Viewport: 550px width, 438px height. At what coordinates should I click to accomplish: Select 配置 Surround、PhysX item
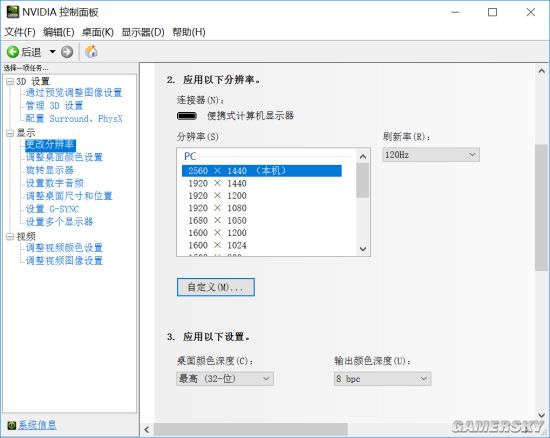point(74,119)
